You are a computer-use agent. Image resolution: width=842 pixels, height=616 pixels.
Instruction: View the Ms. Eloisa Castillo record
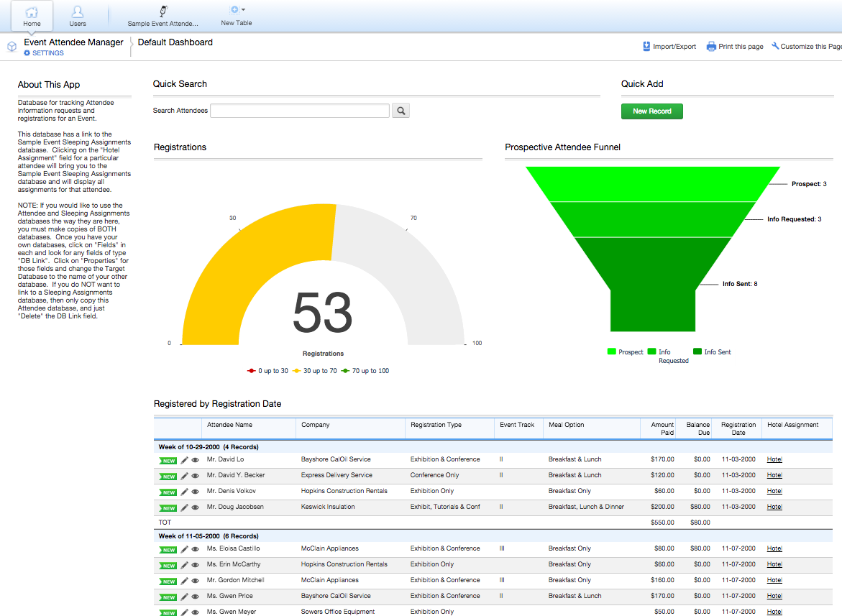click(196, 549)
